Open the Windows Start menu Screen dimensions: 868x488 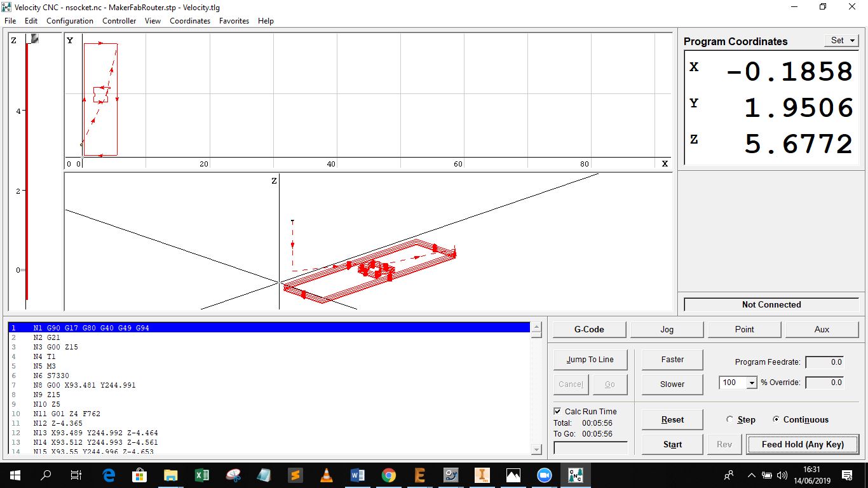tap(15, 475)
